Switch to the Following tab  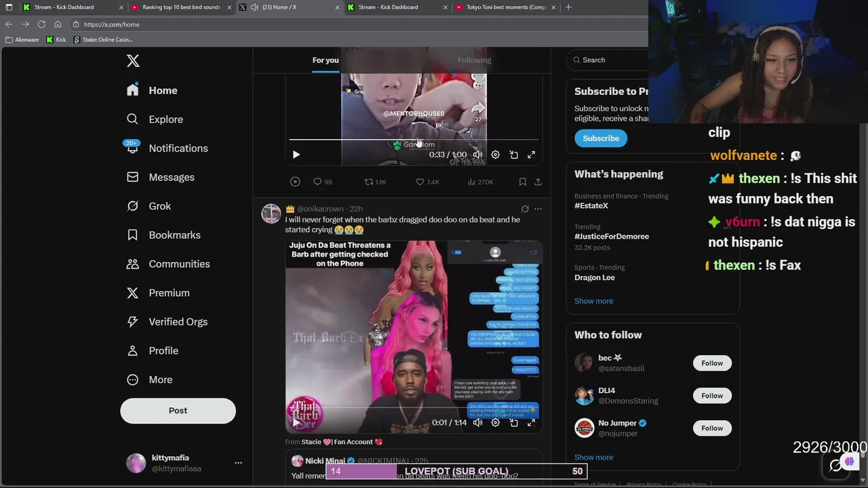(474, 60)
